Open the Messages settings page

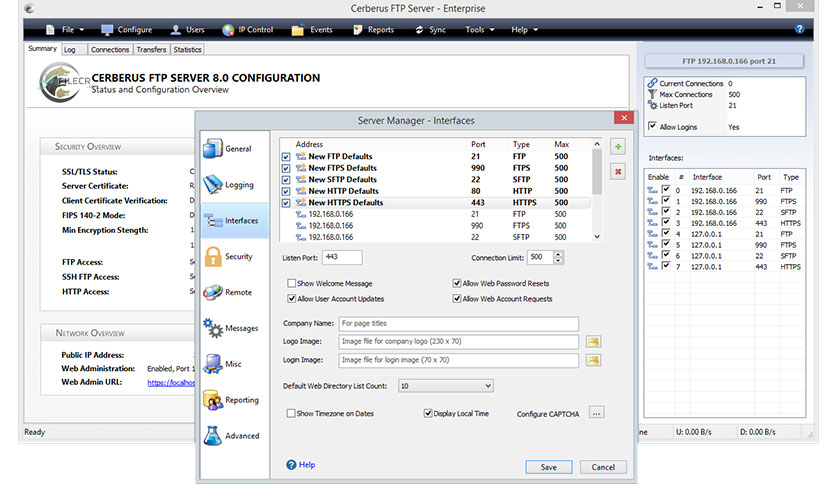[x=235, y=328]
